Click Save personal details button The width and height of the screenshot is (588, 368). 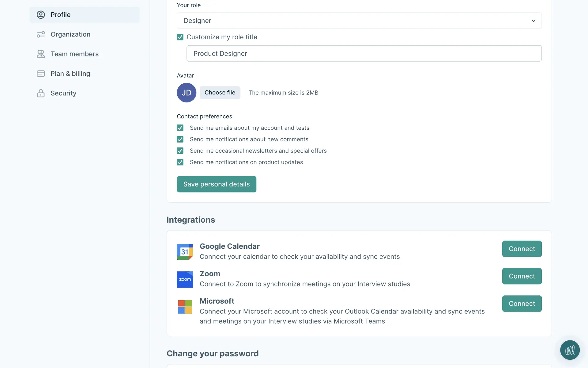[x=216, y=184]
